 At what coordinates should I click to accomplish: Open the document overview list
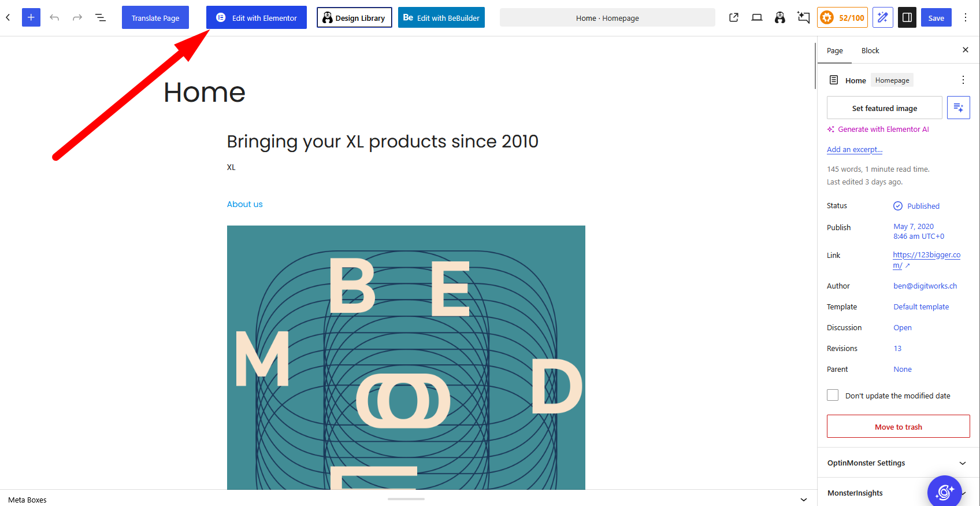tap(101, 17)
